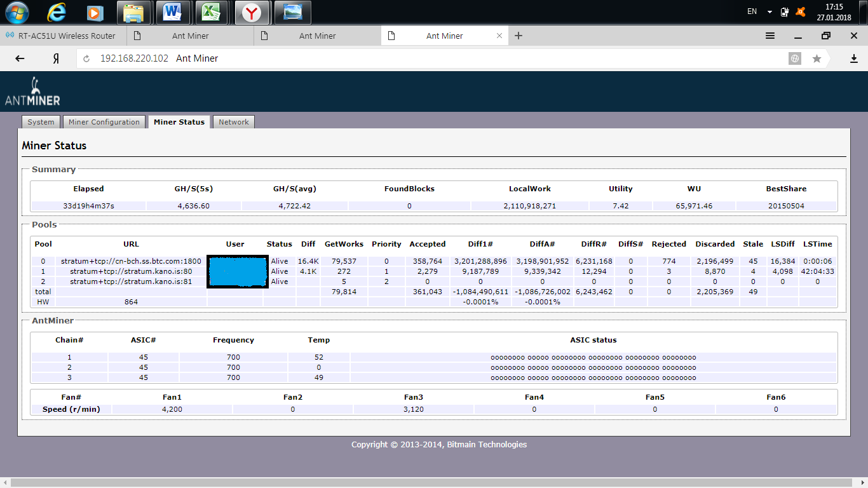
Task: Click Chain 1 temperature 52
Action: coord(318,357)
